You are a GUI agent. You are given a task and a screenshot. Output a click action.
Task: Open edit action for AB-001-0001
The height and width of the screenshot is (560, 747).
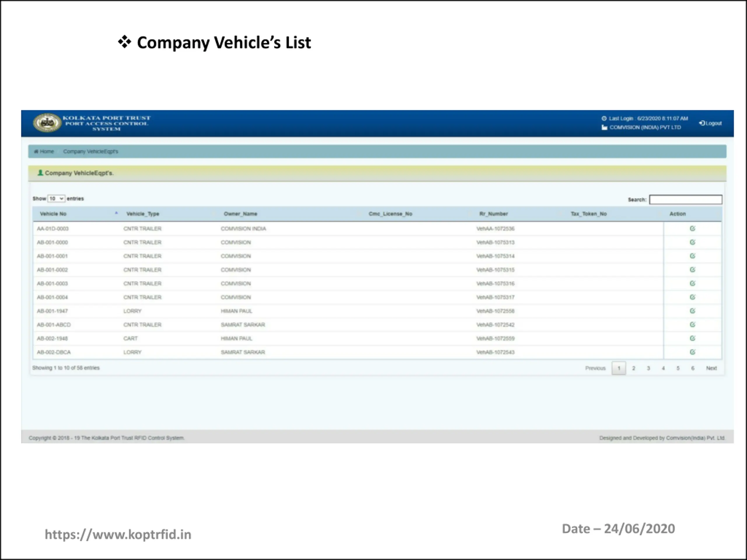(692, 256)
